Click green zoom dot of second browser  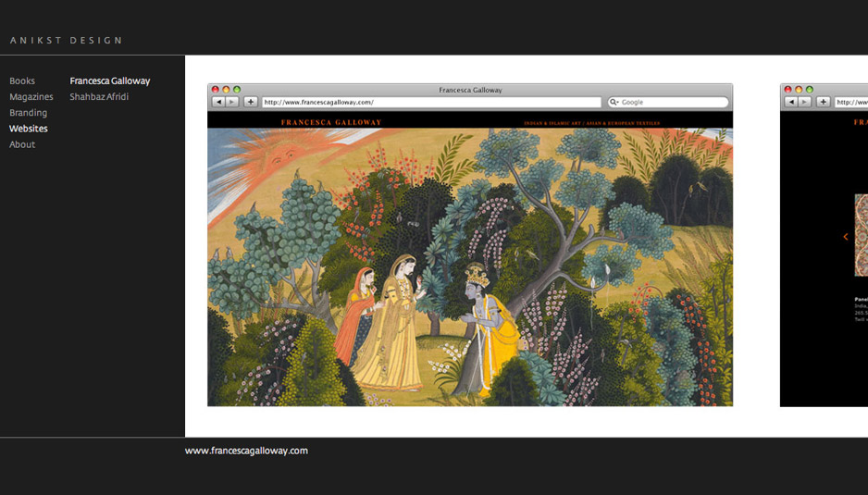coord(810,90)
